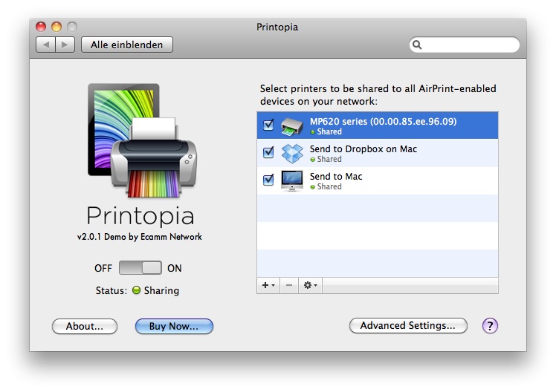Click the Send to Mac iMac icon
556x392 pixels.
(292, 180)
